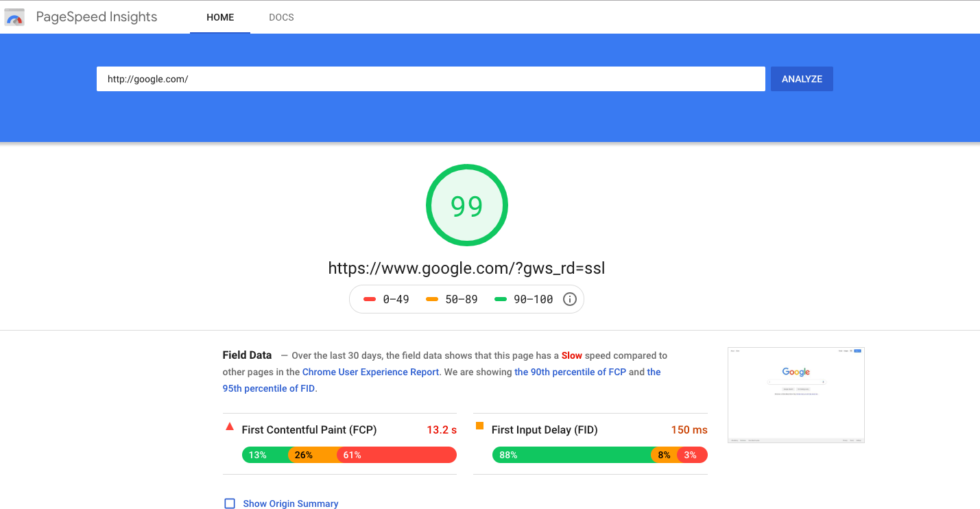
Task: Follow the 95th percentile of FID link
Action: (269, 388)
